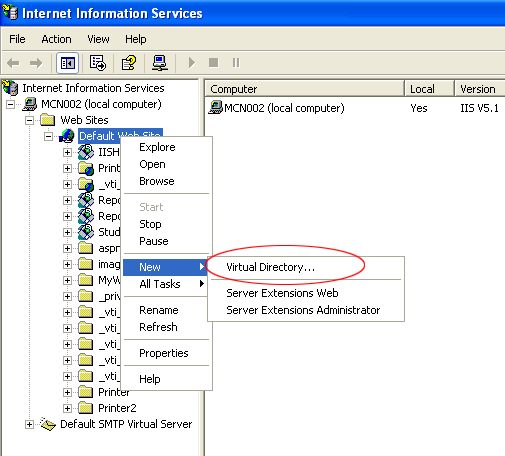505x456 pixels.
Task: Select Stop in context menu
Action: click(x=166, y=224)
